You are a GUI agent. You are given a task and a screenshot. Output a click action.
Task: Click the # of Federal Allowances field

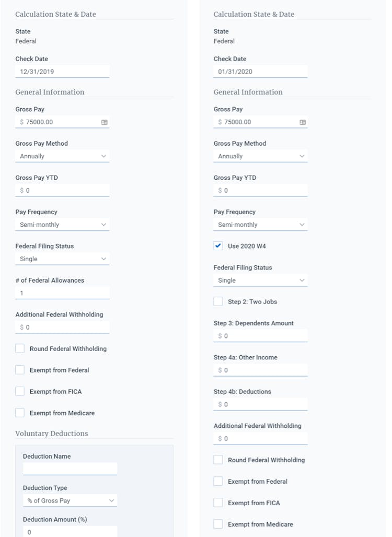click(62, 293)
